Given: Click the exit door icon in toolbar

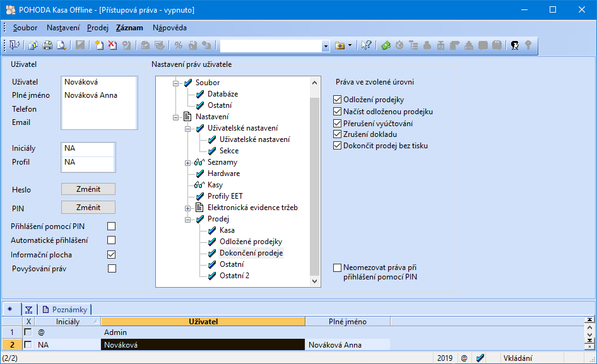Looking at the screenshot, I should coord(15,45).
